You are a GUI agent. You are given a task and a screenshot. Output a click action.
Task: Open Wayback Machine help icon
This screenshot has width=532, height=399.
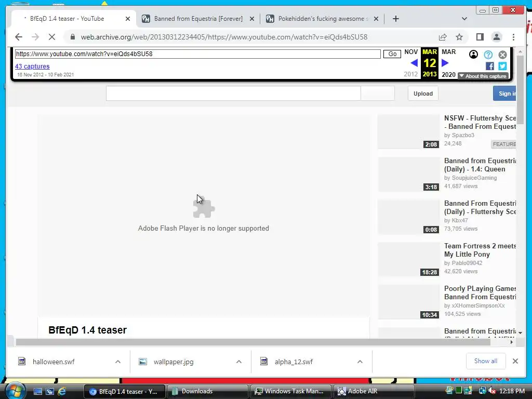[x=488, y=54]
